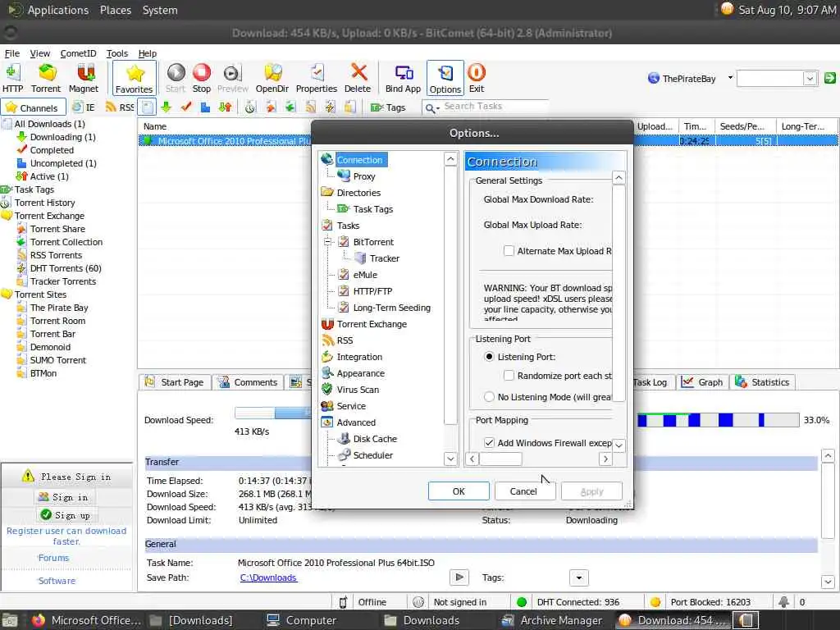Screen dimensions: 840x630
Task: Click the HTTP download toolbar icon
Action: coord(12,78)
